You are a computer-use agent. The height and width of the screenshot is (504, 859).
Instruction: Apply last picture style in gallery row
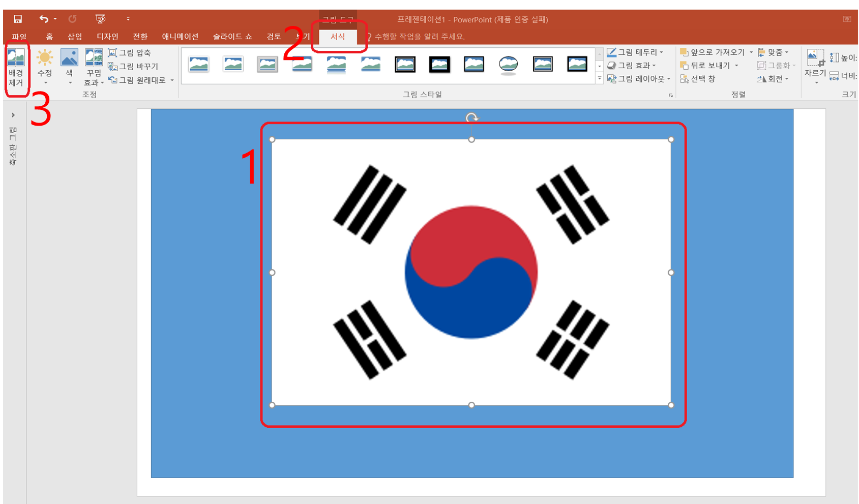pos(577,65)
